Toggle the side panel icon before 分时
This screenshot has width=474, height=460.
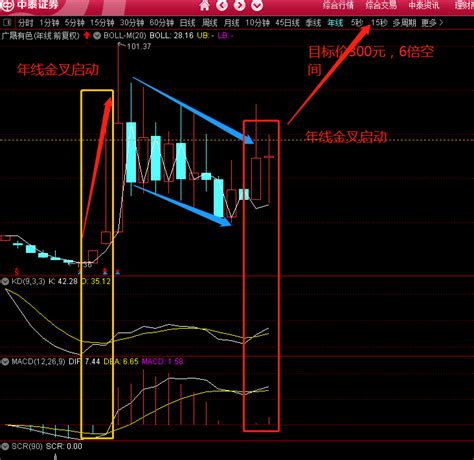click(7, 23)
